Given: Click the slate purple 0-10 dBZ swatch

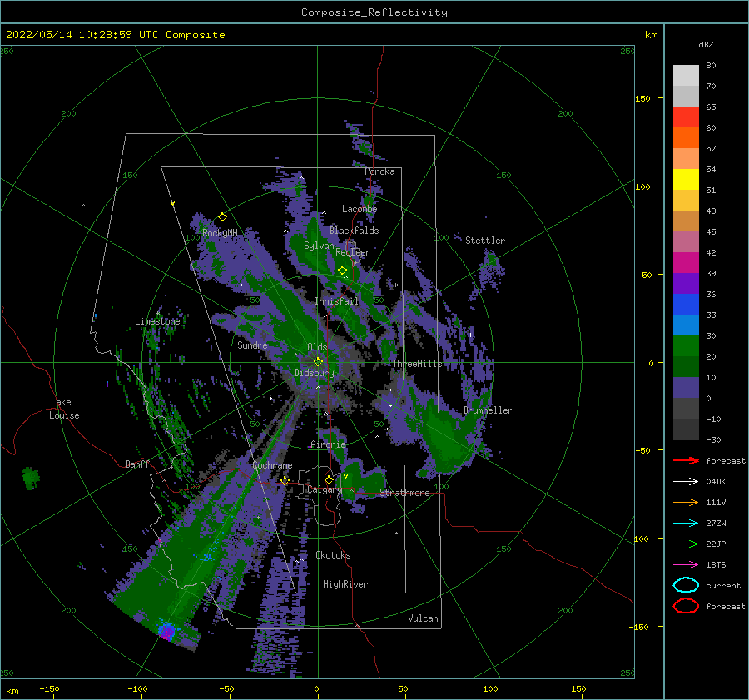Looking at the screenshot, I should coord(686,388).
